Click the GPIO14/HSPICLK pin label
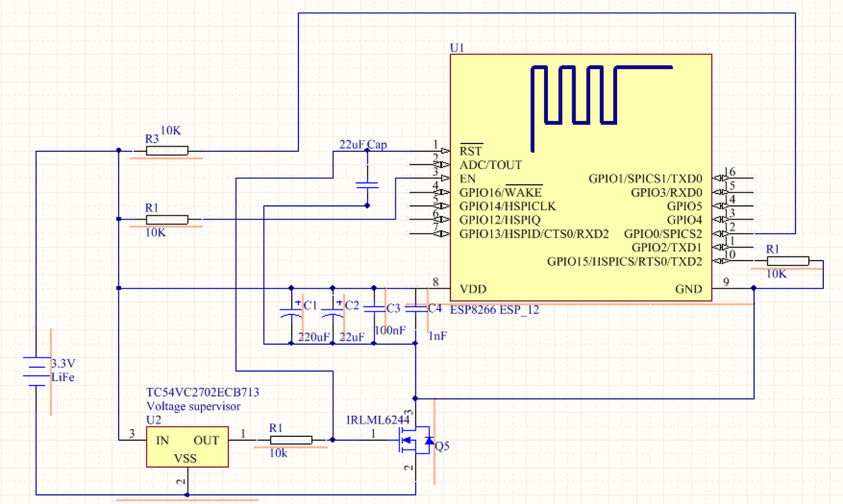The height and width of the screenshot is (504, 843). [508, 206]
